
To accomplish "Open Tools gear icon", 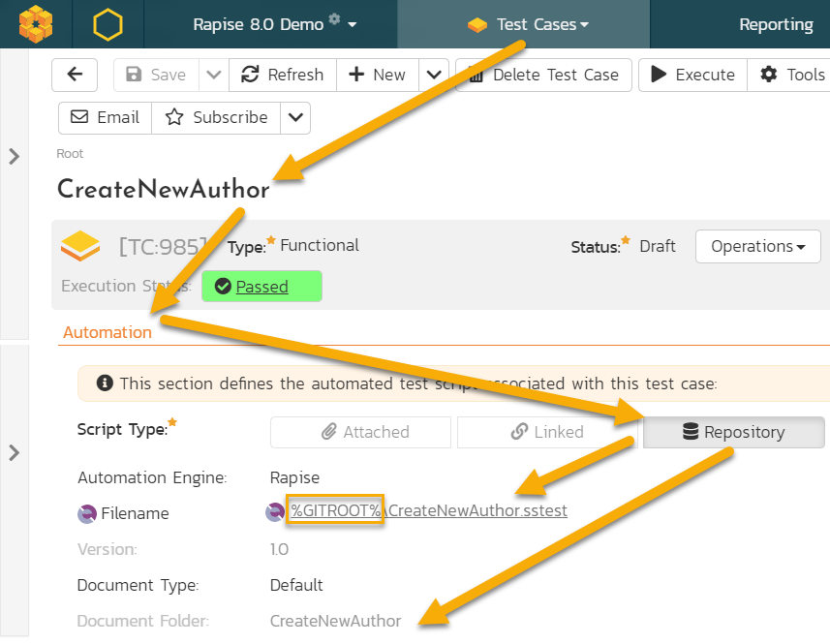I will click(769, 75).
